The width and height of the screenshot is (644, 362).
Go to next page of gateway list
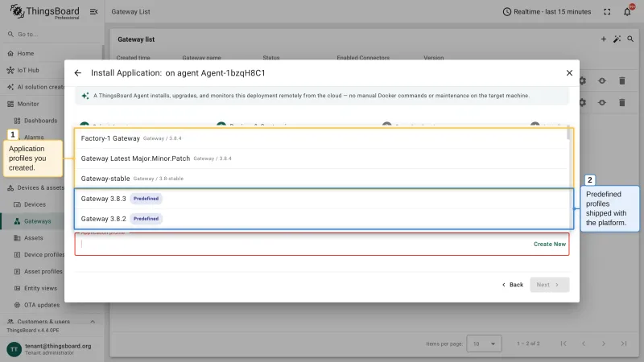604,343
